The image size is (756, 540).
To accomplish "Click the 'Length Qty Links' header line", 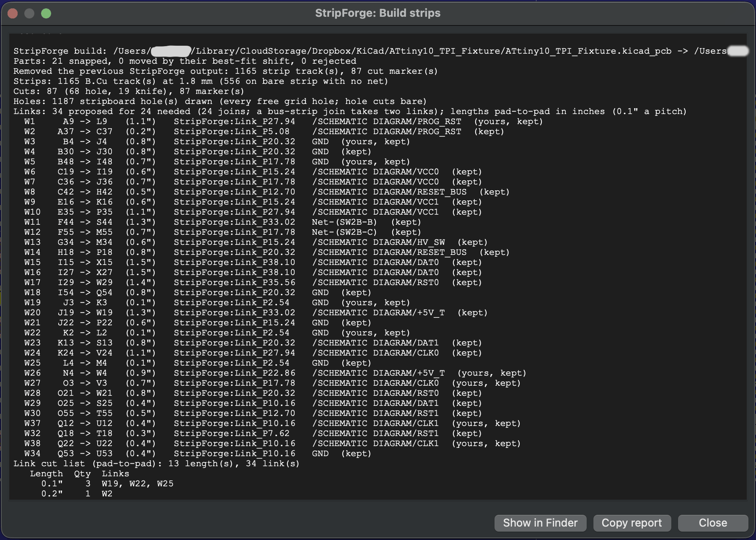I will tap(80, 474).
